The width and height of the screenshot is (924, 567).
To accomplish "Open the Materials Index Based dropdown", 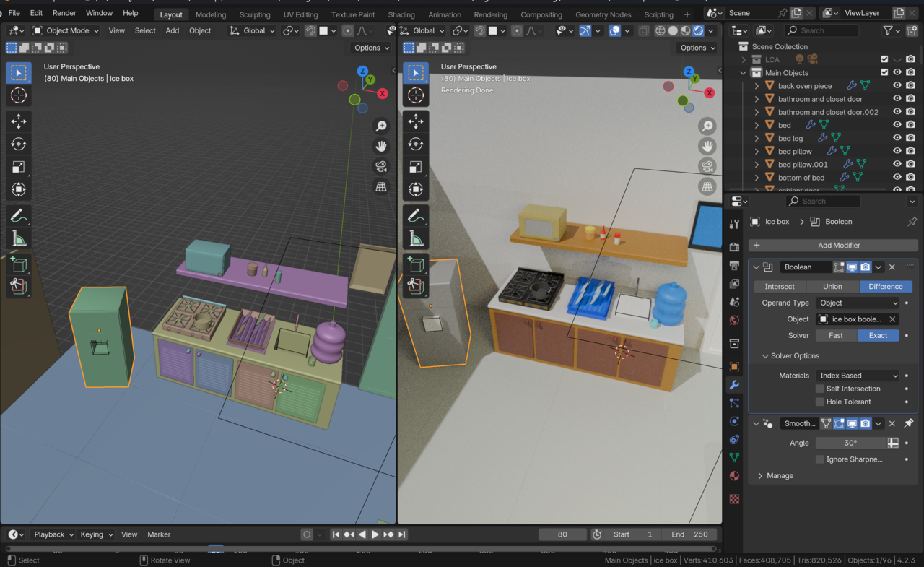I will pos(858,376).
